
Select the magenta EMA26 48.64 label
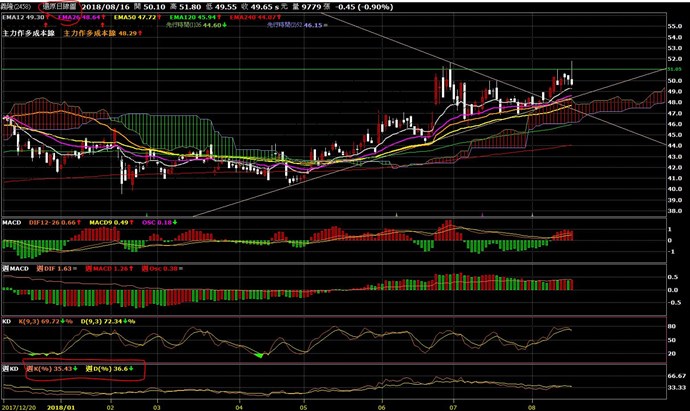[x=81, y=17]
